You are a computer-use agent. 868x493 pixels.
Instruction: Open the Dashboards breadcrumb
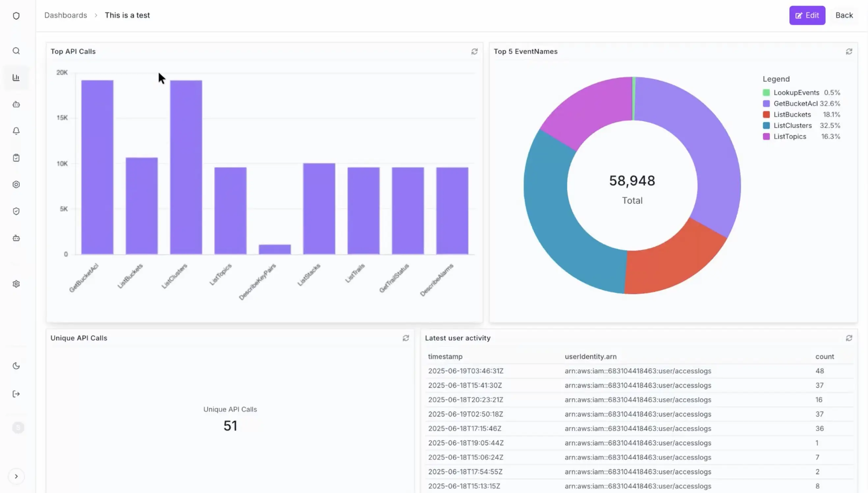point(66,15)
